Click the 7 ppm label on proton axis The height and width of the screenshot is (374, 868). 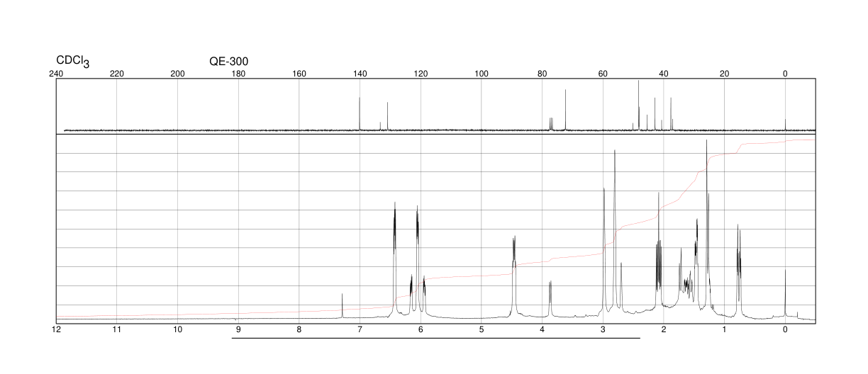360,329
